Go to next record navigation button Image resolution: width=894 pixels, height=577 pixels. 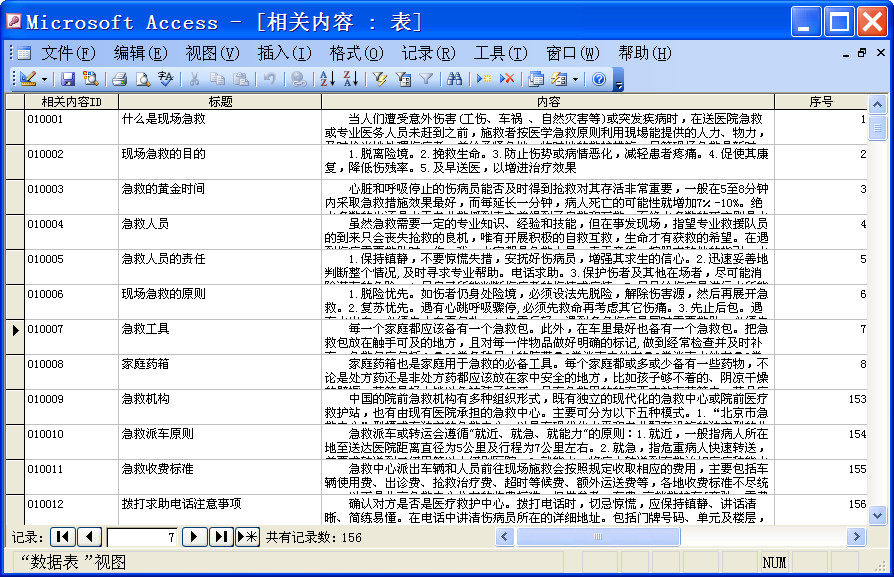(x=194, y=537)
